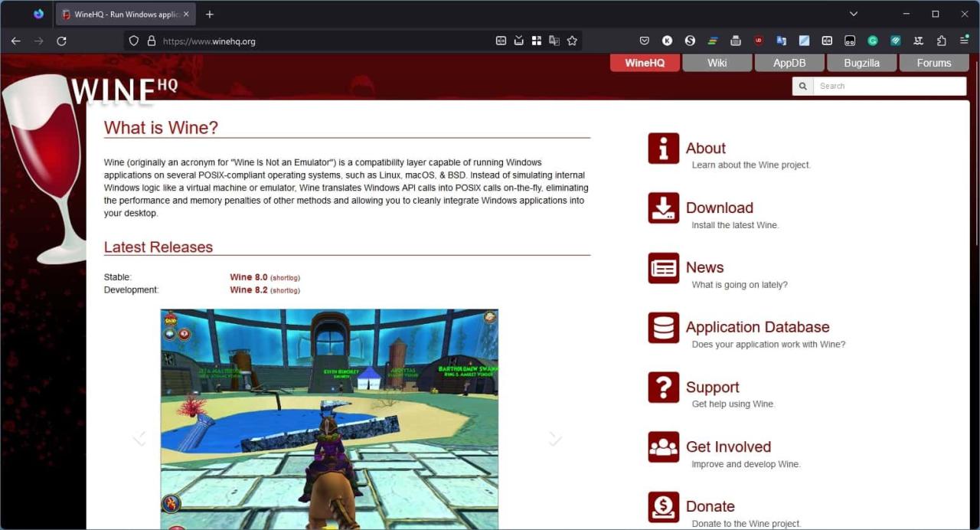Open the Firefox View button
Screen dimensions: 980x530
[38, 14]
